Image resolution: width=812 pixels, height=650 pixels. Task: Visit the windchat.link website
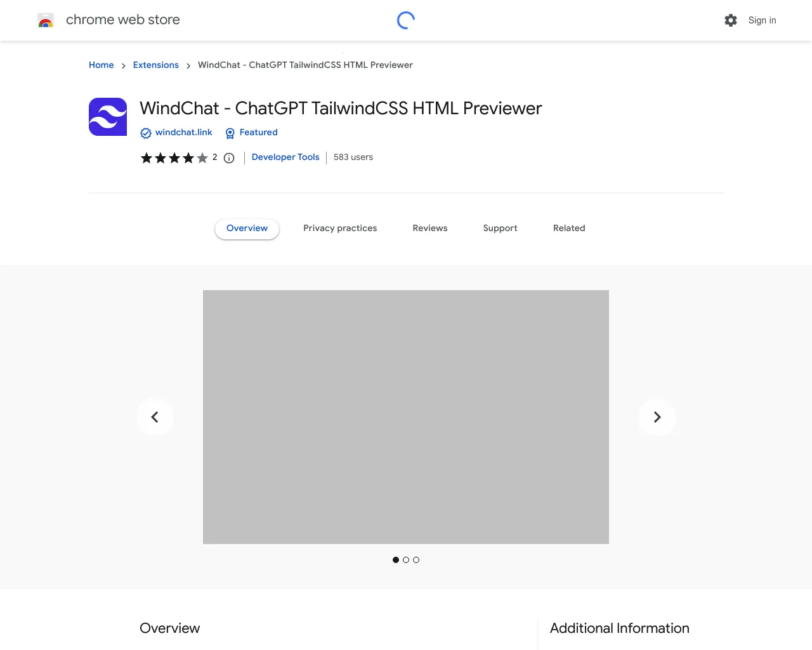(184, 133)
